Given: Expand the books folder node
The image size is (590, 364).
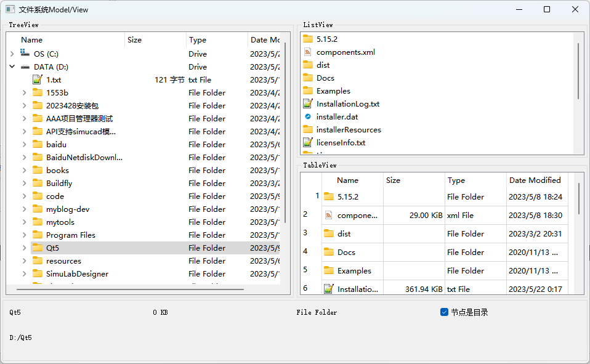Looking at the screenshot, I should click(24, 171).
